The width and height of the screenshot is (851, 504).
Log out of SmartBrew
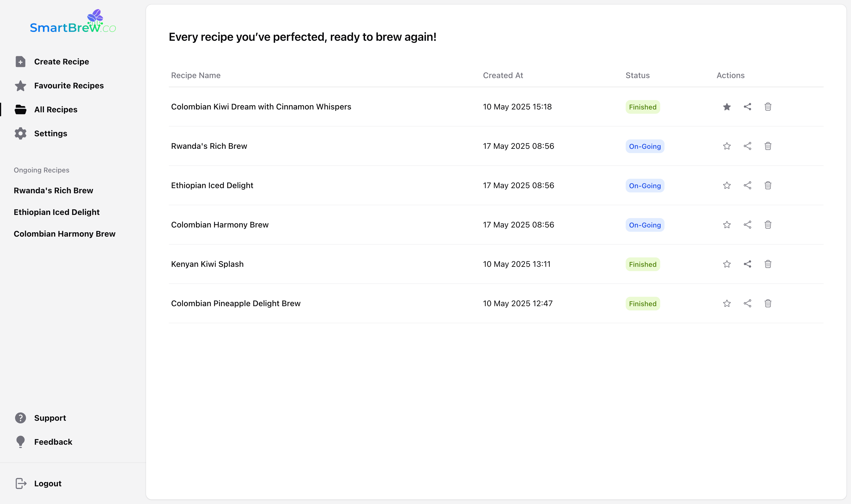click(x=48, y=484)
